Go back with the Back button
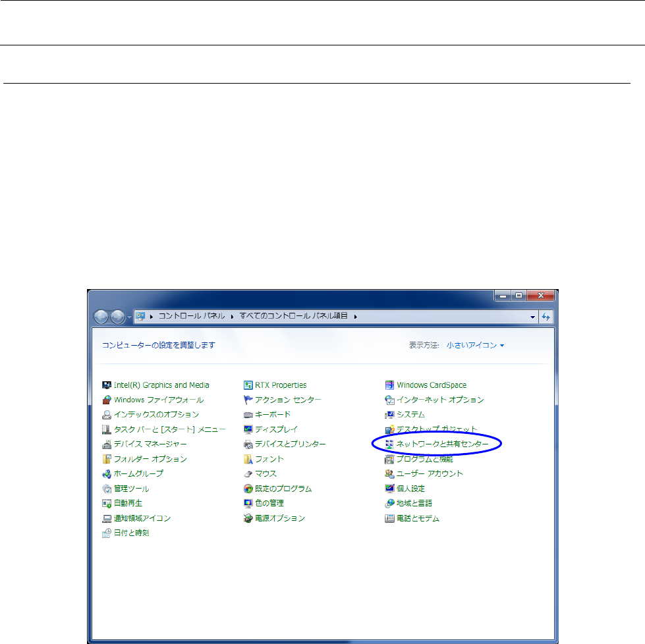 (x=101, y=317)
